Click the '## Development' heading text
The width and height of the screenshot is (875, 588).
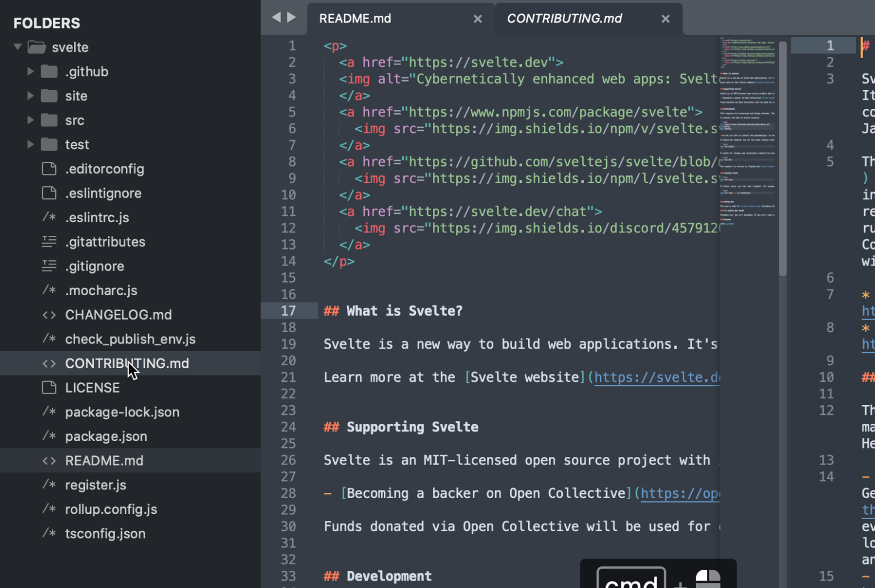coord(378,576)
